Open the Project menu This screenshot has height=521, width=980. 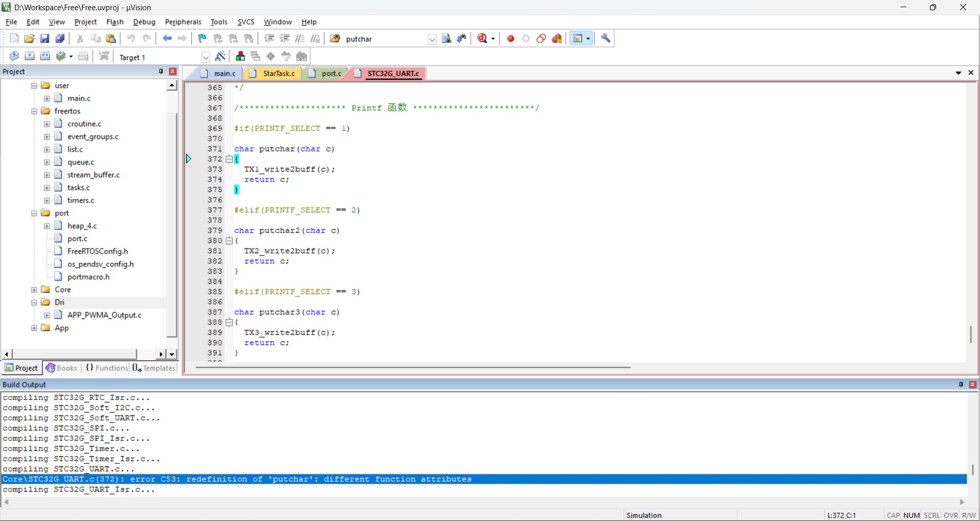pyautogui.click(x=85, y=22)
